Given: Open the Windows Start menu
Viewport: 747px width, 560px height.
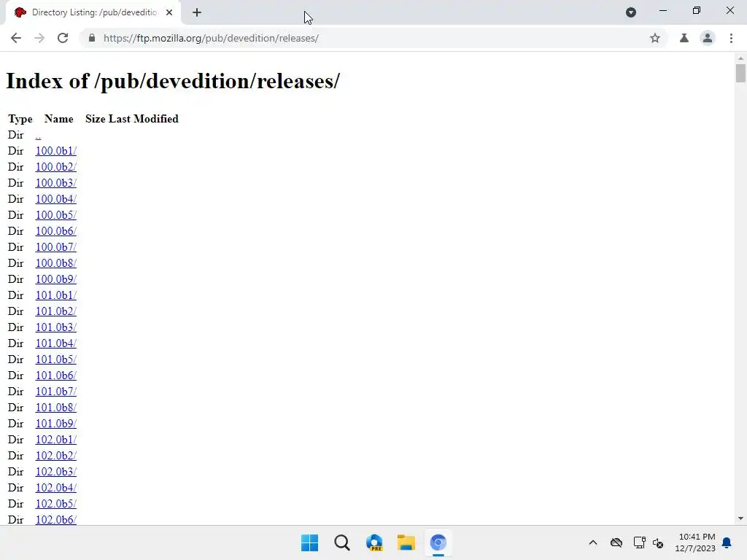Looking at the screenshot, I should (x=309, y=542).
